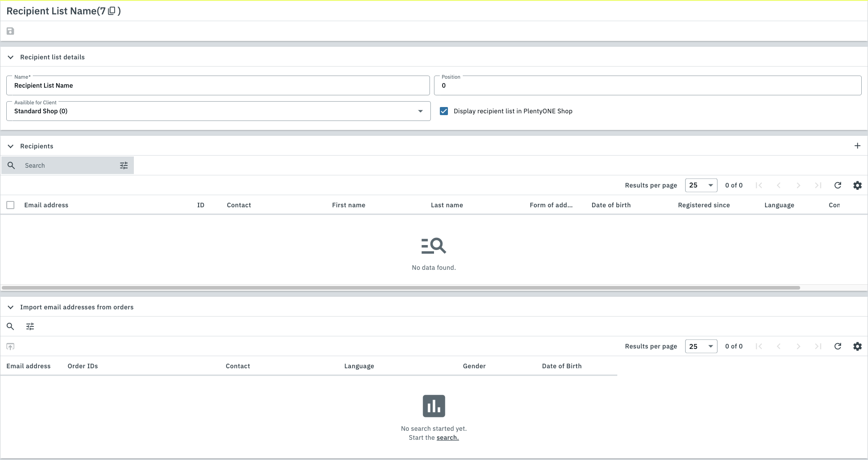Click the save icon in the toolbar
Screen dimensions: 868x460
click(10, 31)
